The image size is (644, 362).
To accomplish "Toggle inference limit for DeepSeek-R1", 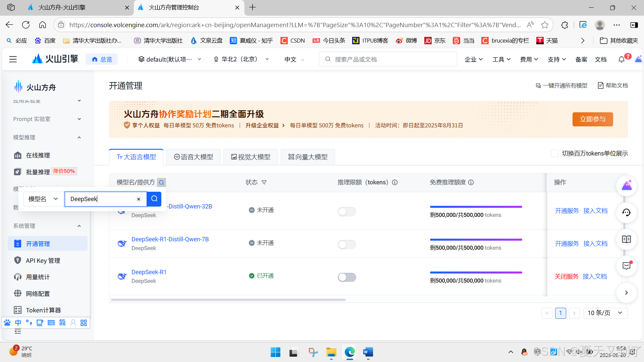I will click(x=347, y=277).
